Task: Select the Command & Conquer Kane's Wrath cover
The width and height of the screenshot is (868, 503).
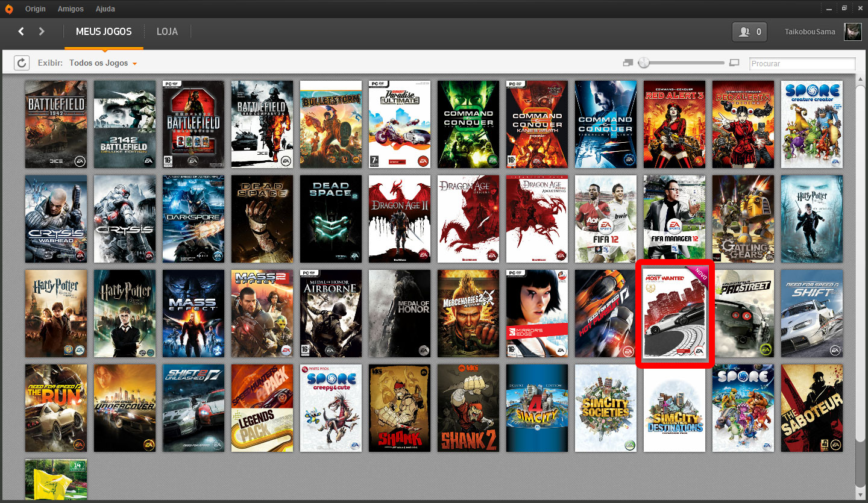Action: click(537, 124)
